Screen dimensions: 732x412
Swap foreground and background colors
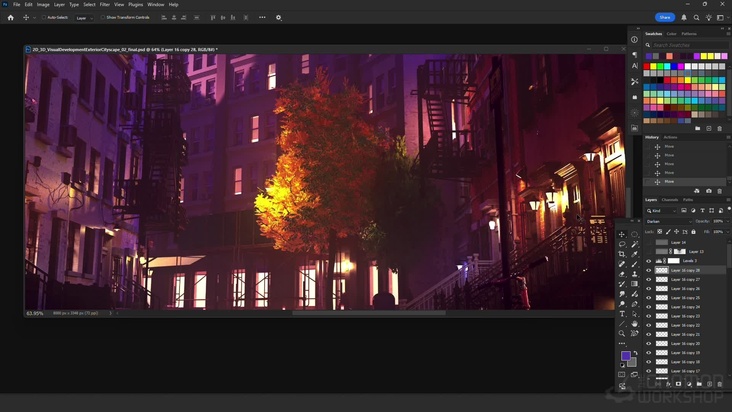click(x=635, y=353)
